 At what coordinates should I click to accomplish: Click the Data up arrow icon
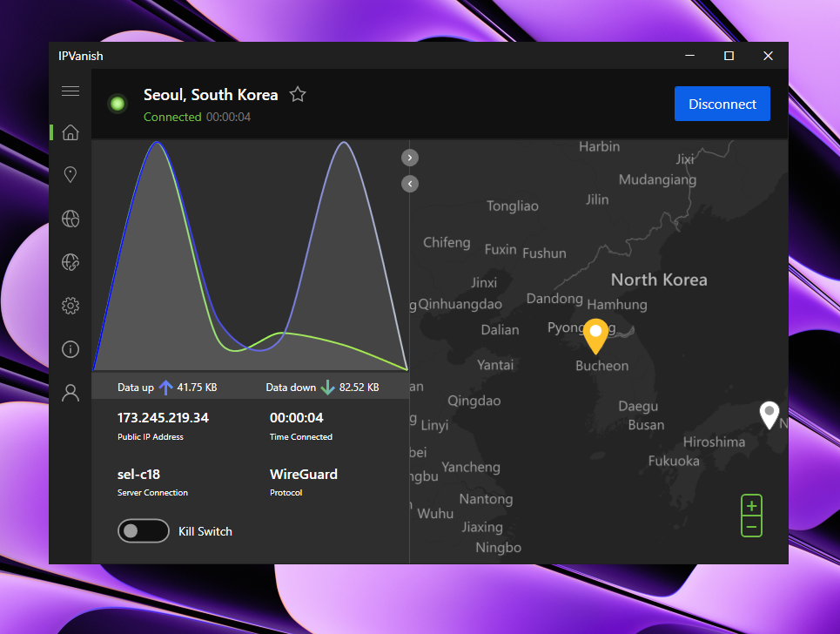click(166, 387)
